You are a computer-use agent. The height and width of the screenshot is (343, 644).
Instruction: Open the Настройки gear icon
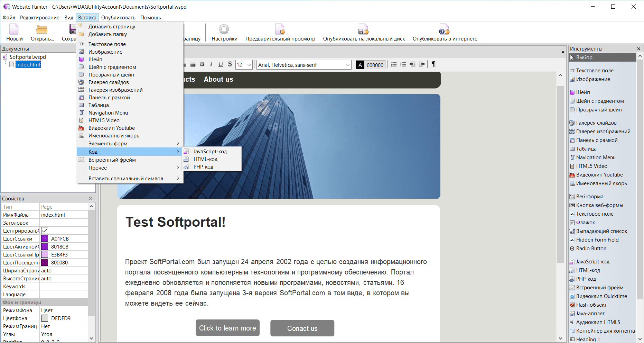point(224,29)
